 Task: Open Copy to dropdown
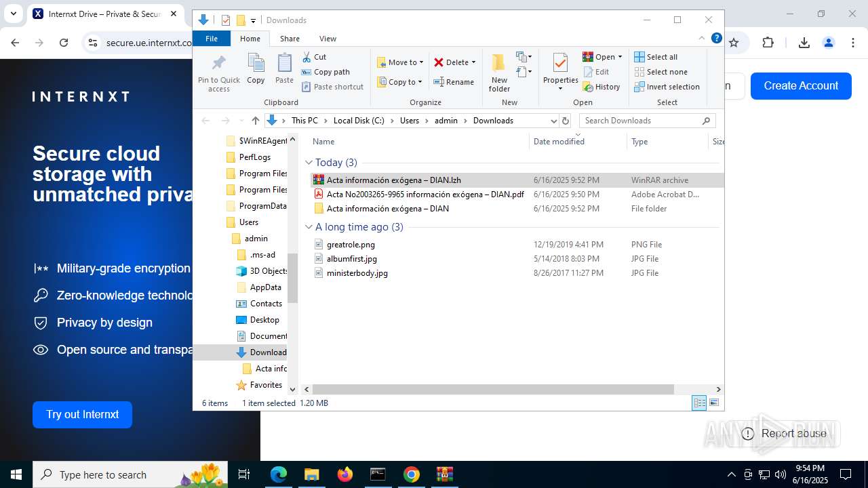tap(399, 82)
